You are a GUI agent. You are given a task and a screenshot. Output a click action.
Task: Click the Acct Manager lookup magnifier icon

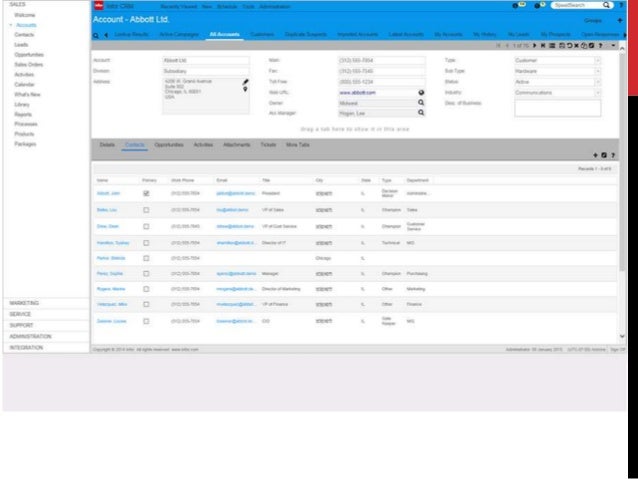click(421, 113)
